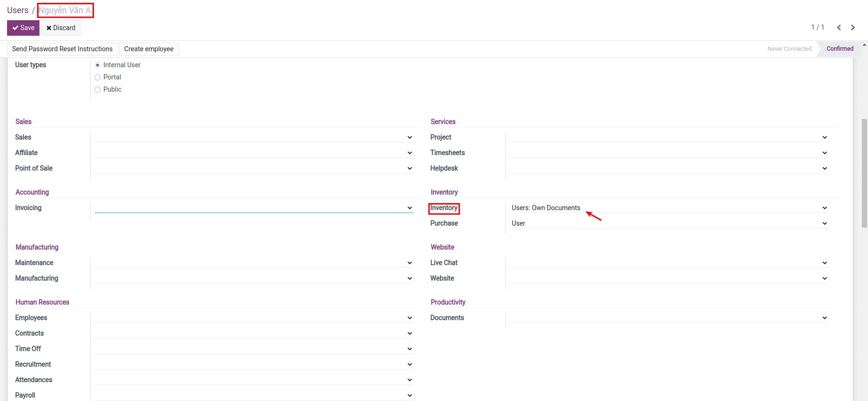
Task: Open the Sales access dropdown
Action: pos(253,137)
